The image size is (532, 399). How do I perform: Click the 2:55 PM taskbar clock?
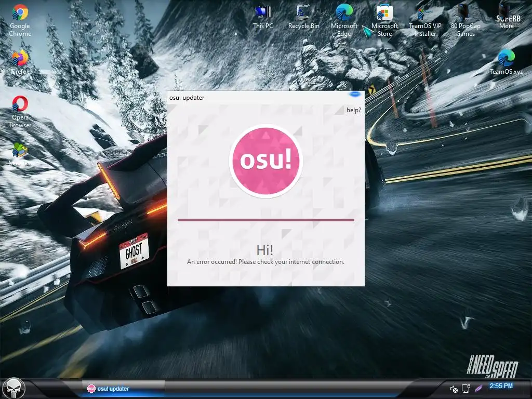(x=501, y=386)
